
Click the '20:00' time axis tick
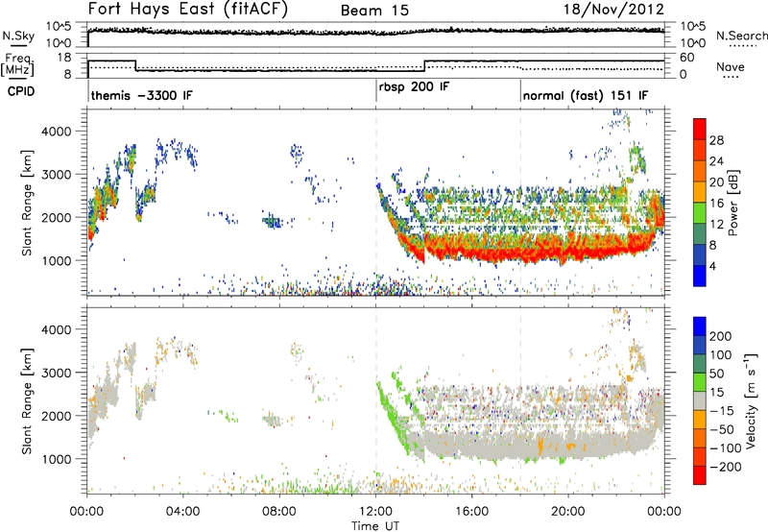568,512
